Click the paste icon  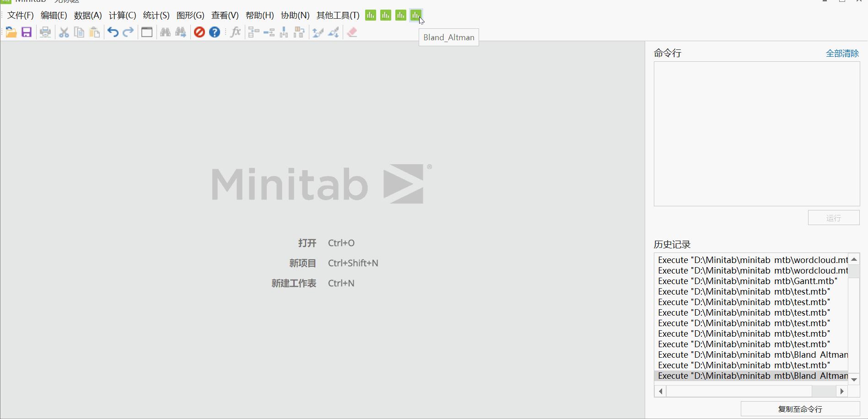point(94,32)
